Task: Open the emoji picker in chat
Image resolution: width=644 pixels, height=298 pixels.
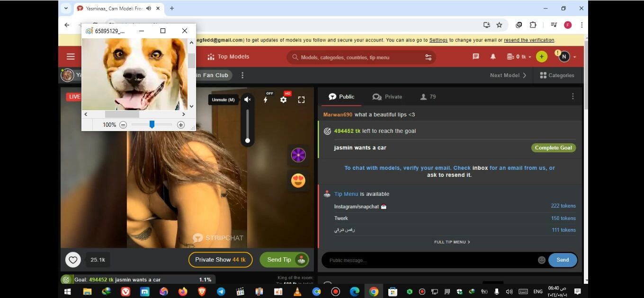Action: tap(542, 260)
